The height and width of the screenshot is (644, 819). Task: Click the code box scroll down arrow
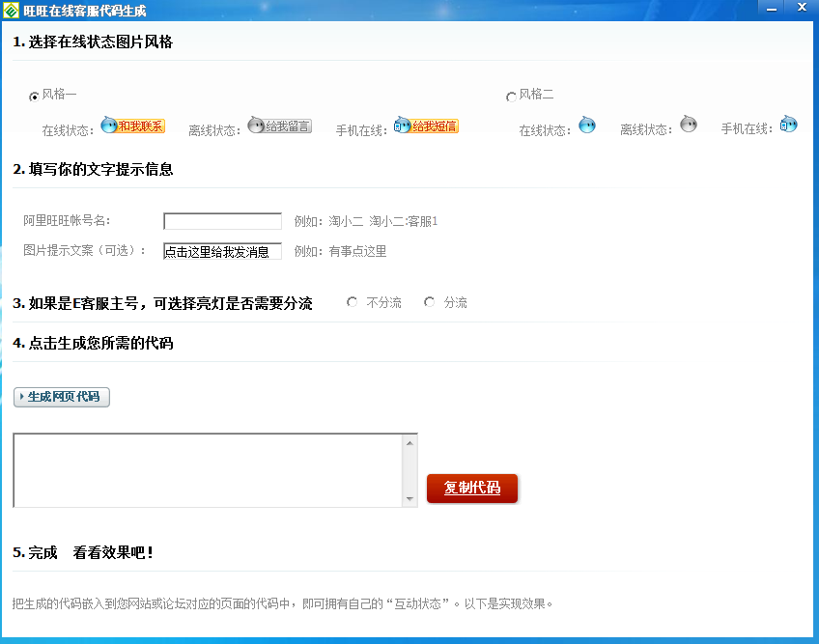410,498
